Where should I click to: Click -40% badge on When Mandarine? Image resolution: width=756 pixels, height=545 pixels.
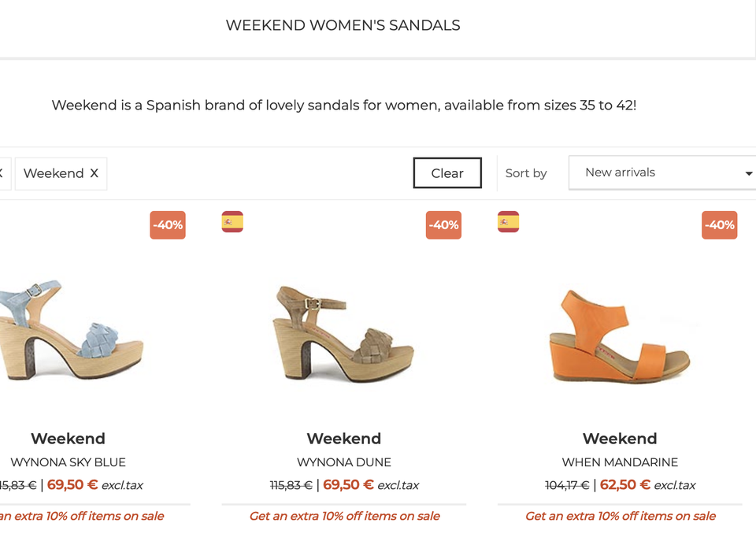(719, 225)
